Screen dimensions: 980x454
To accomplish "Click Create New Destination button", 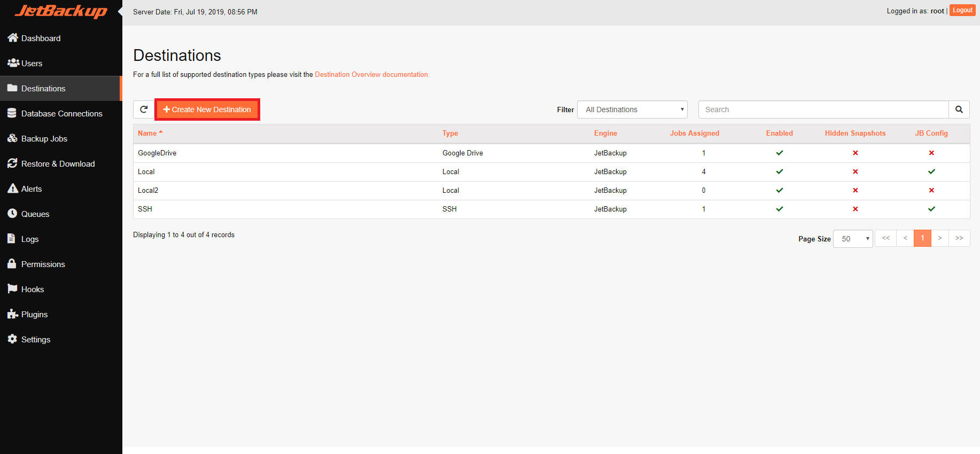I will tap(207, 109).
